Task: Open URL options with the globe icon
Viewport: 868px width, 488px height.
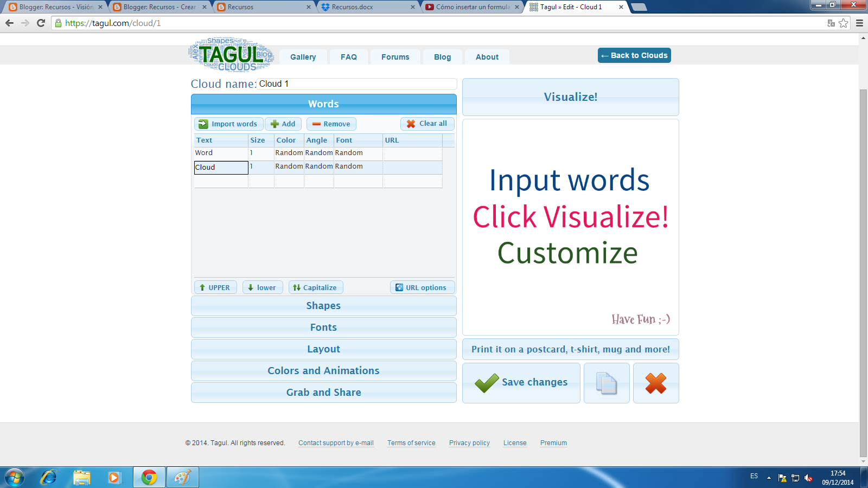Action: click(400, 287)
